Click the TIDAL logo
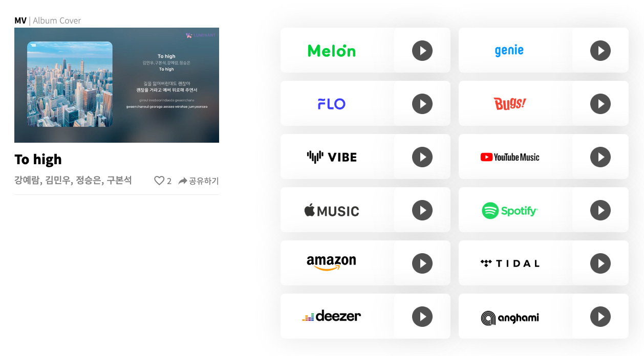Viewport: 644px width, 356px height. tap(509, 263)
